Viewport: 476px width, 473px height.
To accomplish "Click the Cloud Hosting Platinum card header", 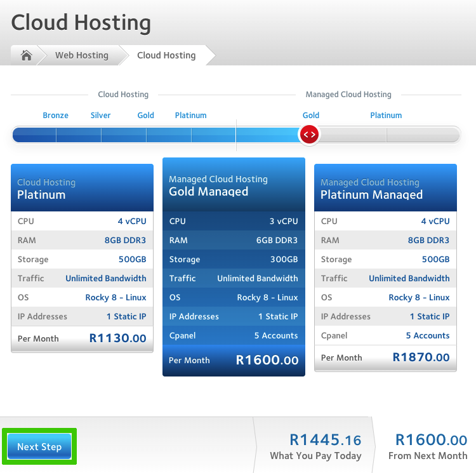I will (82, 189).
